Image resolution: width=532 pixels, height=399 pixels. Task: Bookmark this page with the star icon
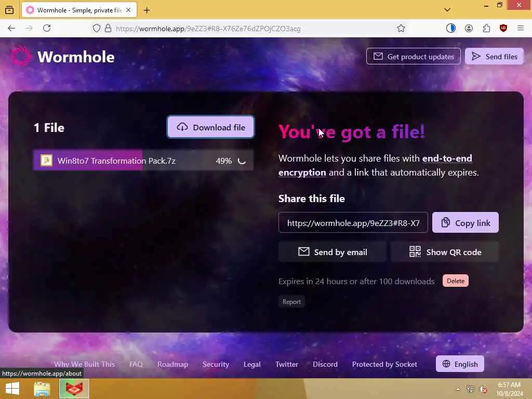pos(401,28)
